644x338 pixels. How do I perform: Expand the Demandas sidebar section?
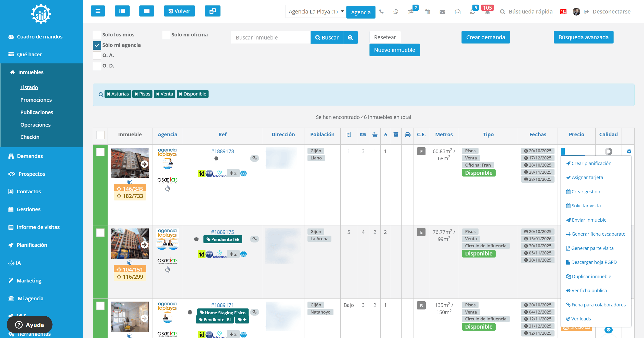pos(30,156)
